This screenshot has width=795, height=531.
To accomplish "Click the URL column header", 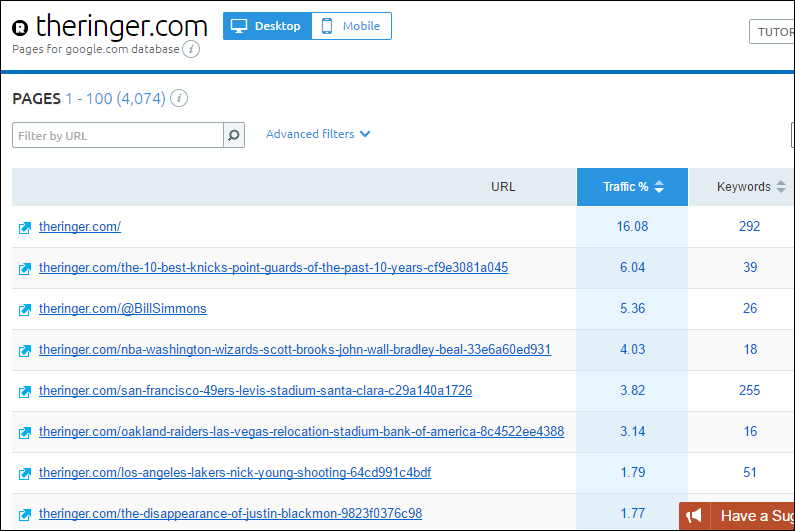I will pyautogui.click(x=503, y=187).
